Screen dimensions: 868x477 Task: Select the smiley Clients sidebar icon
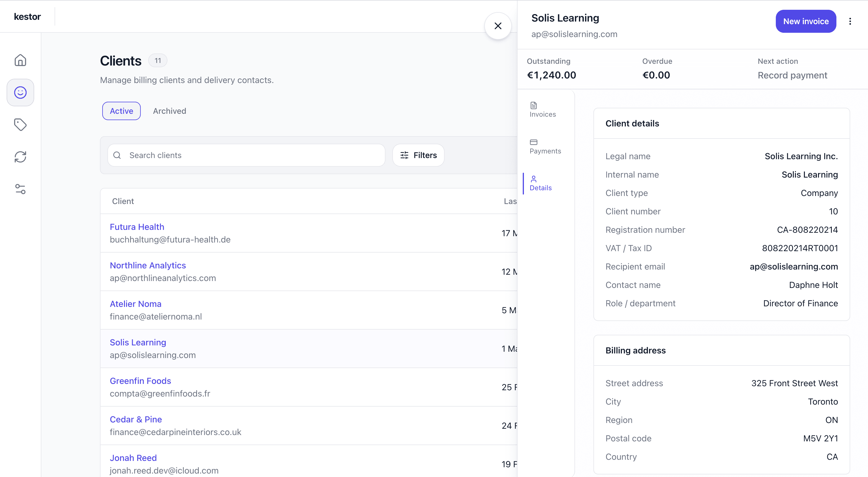[20, 92]
